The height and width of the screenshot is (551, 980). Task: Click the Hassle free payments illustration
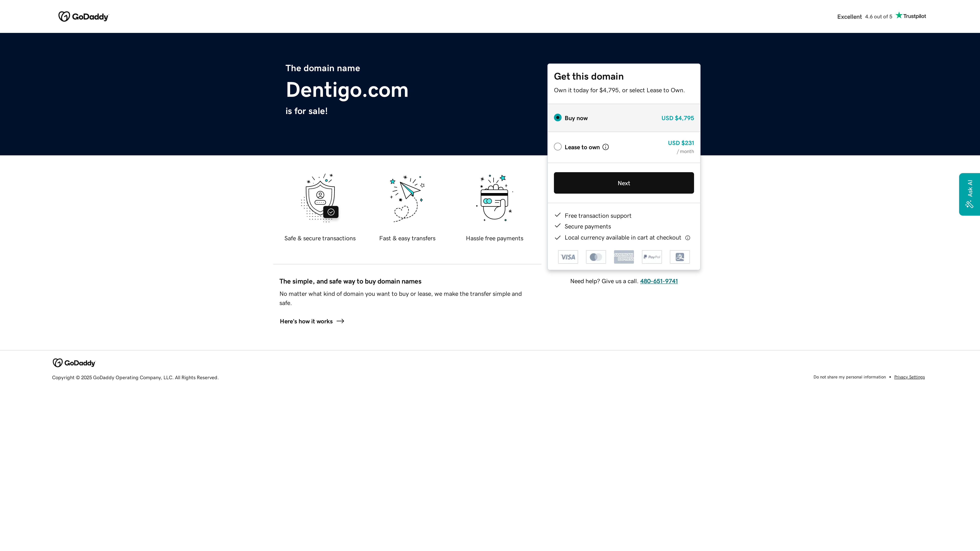pyautogui.click(x=494, y=198)
